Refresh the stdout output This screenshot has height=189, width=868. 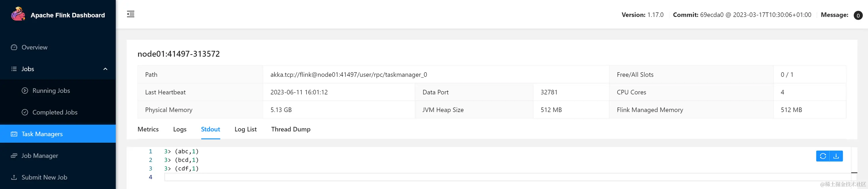tap(823, 156)
